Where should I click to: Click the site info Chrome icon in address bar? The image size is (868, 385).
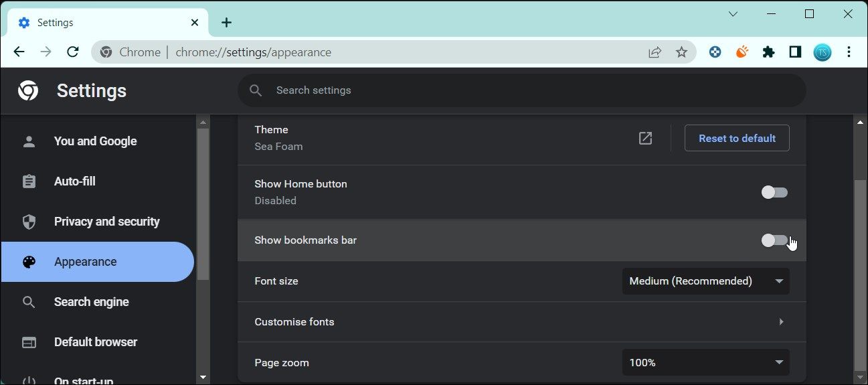pos(106,52)
